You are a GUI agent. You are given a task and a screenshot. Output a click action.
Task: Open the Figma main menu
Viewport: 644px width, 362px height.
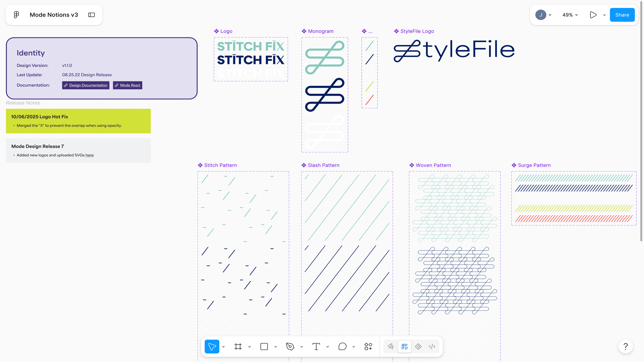[x=16, y=15]
